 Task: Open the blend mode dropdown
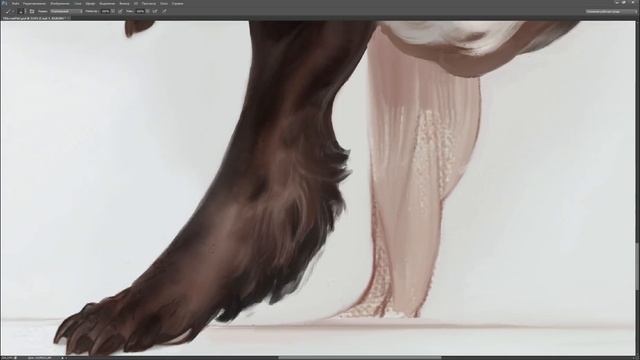[66, 11]
